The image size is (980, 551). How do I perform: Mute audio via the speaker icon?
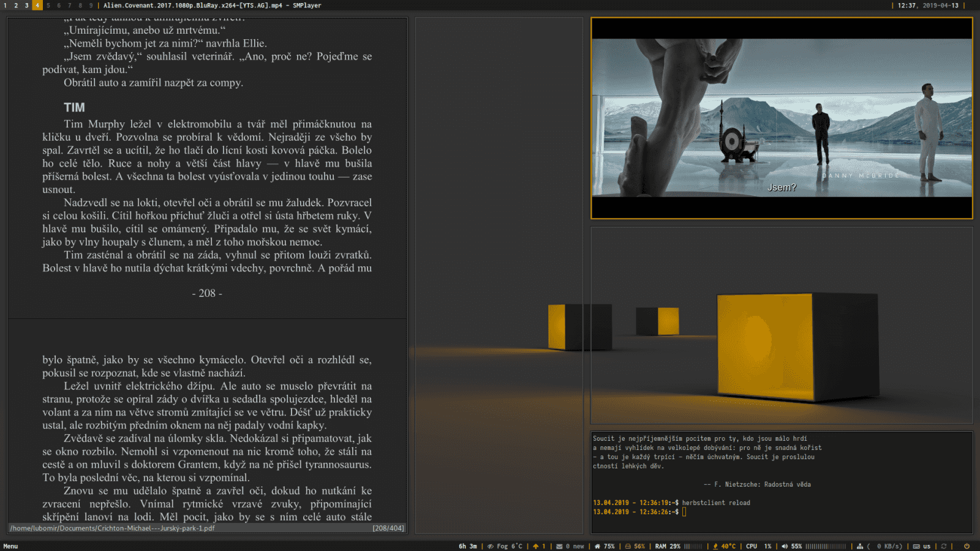[786, 545]
